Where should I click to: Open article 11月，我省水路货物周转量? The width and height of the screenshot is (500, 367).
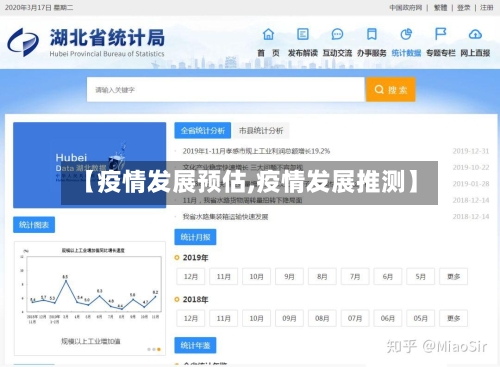242,200
